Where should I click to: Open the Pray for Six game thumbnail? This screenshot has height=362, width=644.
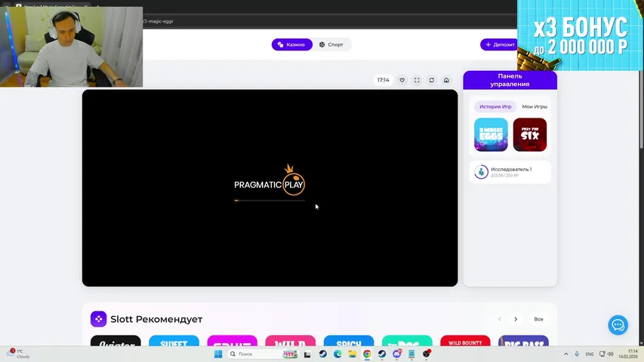[530, 135]
